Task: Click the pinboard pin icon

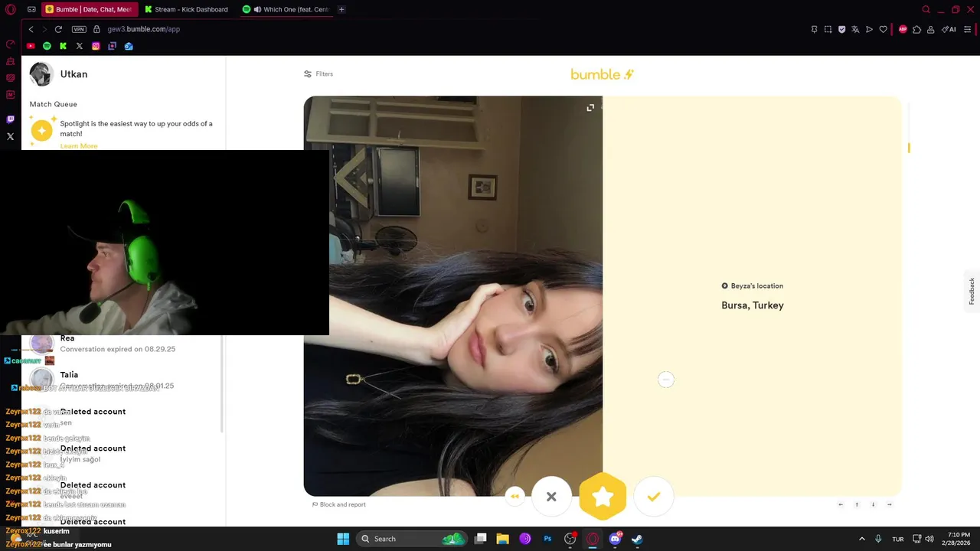Action: coord(814,29)
